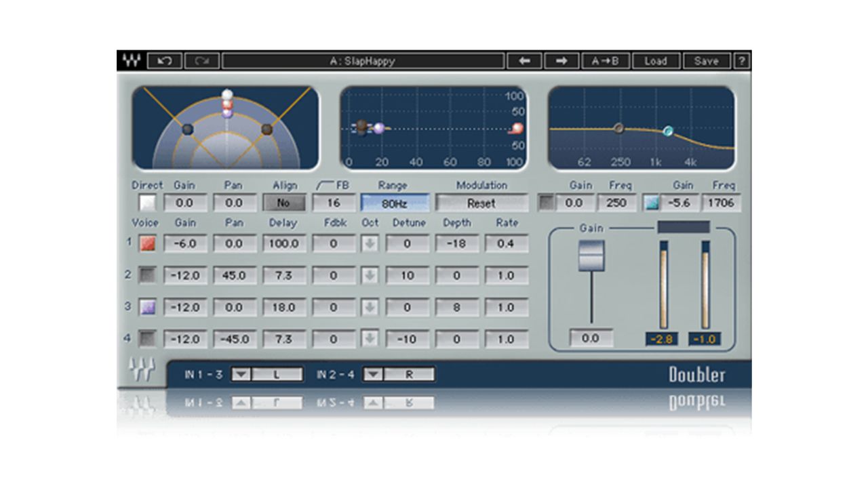This screenshot has width=868, height=488.
Task: Click Voice 1 Delay value 100.0
Action: pyautogui.click(x=284, y=243)
